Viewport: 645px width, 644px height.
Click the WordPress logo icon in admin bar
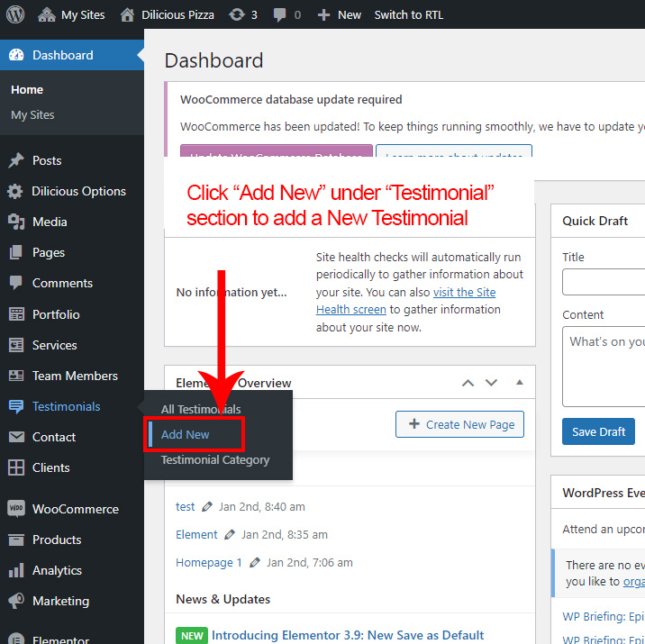click(16, 14)
